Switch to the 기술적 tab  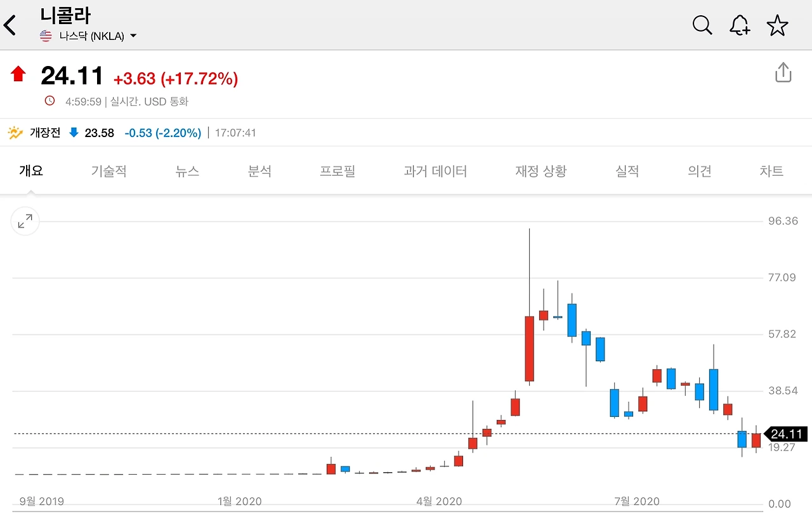(x=108, y=171)
